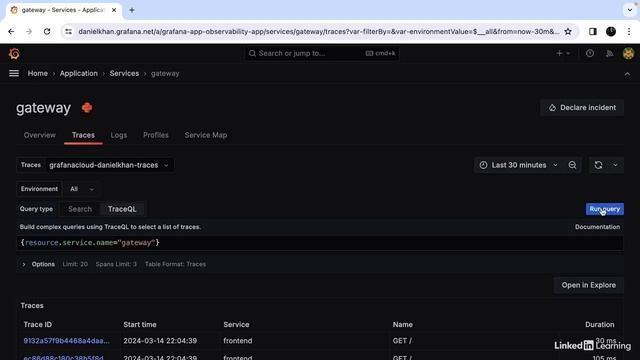Click the browser forward arrow
Screen dimensions: 640x360
pyautogui.click(x=29, y=31)
